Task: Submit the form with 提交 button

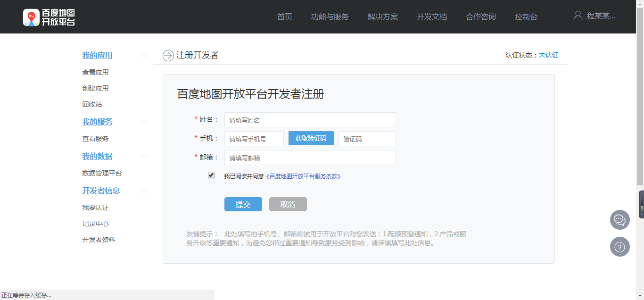Action: point(243,204)
